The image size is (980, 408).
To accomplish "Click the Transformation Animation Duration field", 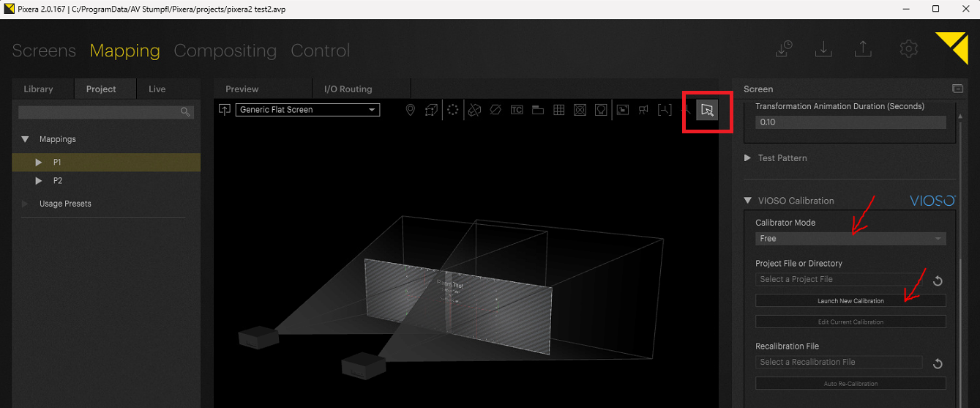I will pos(850,122).
